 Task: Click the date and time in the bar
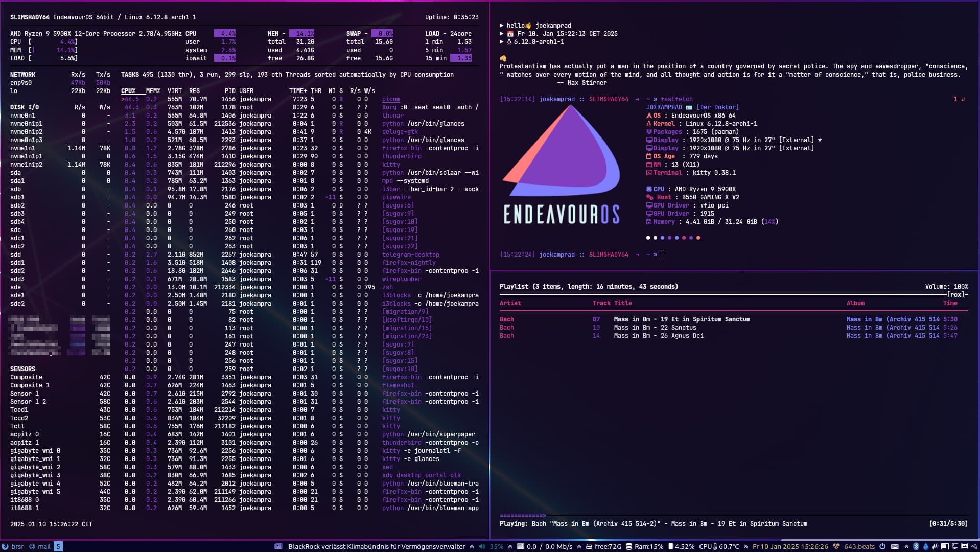[790, 546]
